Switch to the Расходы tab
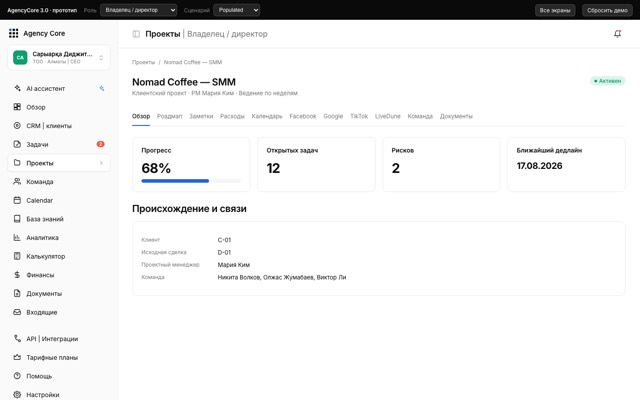640x400 pixels. [232, 116]
